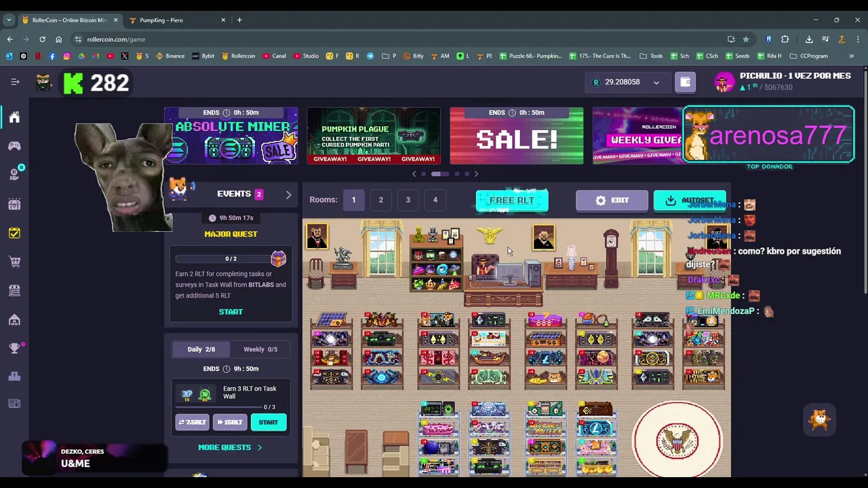
Task: Show more bookmarks chevron
Action: pyautogui.click(x=851, y=56)
